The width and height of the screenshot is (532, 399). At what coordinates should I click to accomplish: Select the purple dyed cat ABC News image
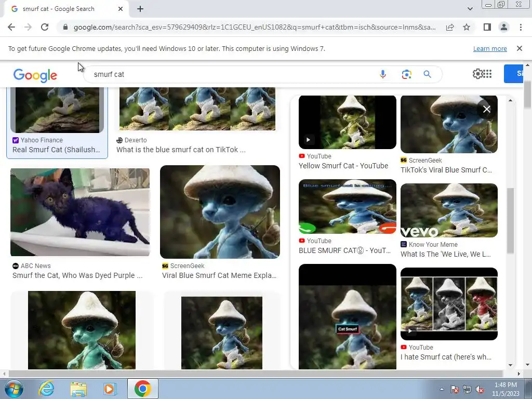click(x=80, y=212)
